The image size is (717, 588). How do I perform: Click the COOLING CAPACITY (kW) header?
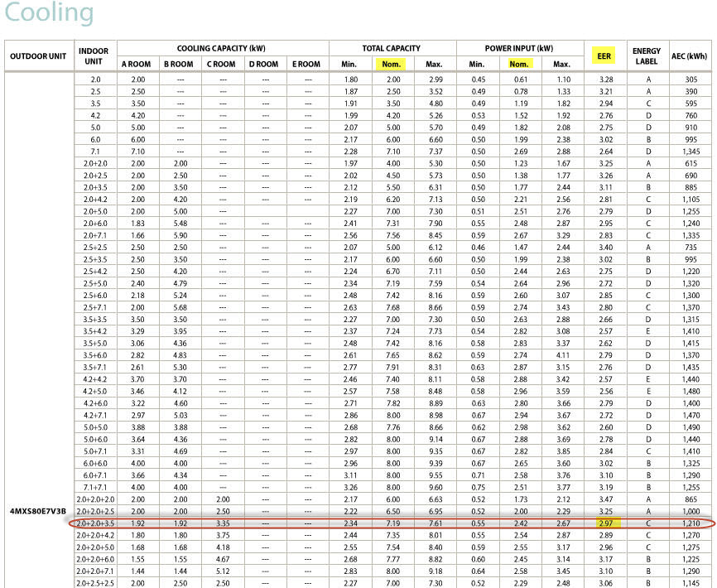point(221,49)
